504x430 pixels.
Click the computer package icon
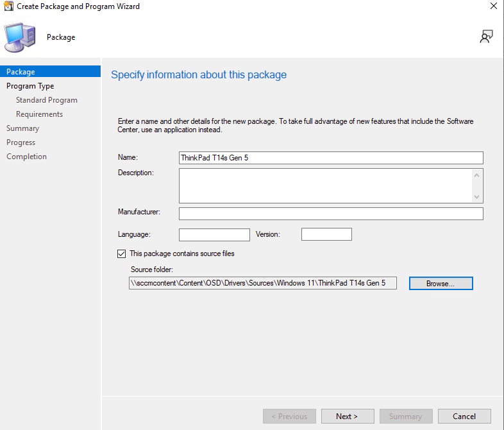(x=20, y=37)
